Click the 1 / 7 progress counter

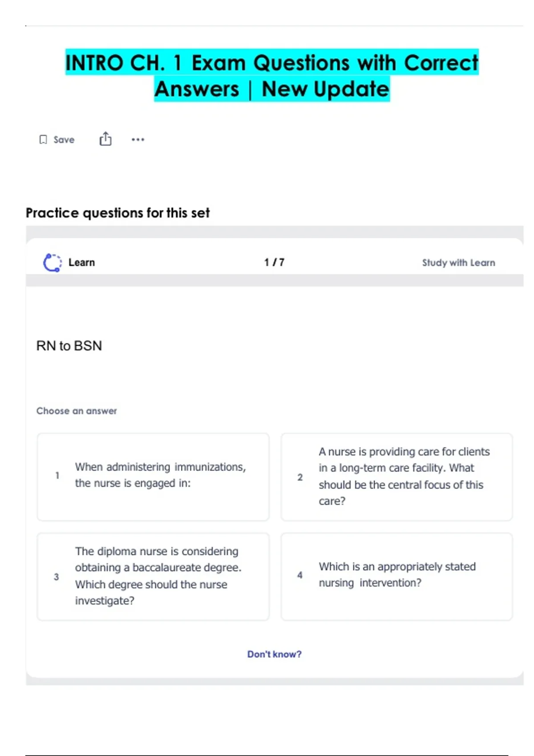pyautogui.click(x=274, y=262)
